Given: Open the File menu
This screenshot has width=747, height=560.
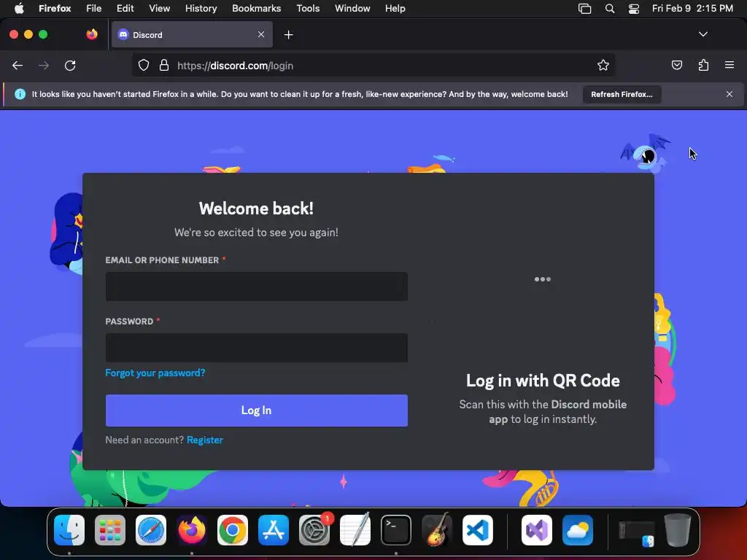Looking at the screenshot, I should click(94, 8).
